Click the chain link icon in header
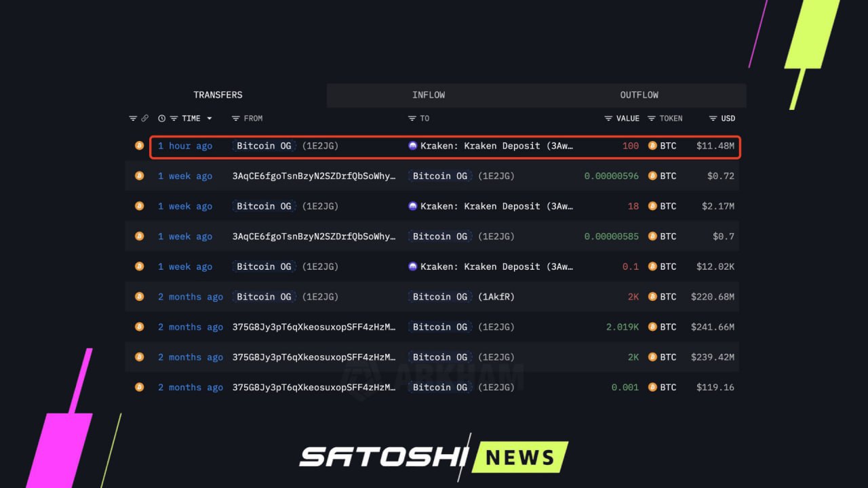 (x=144, y=119)
